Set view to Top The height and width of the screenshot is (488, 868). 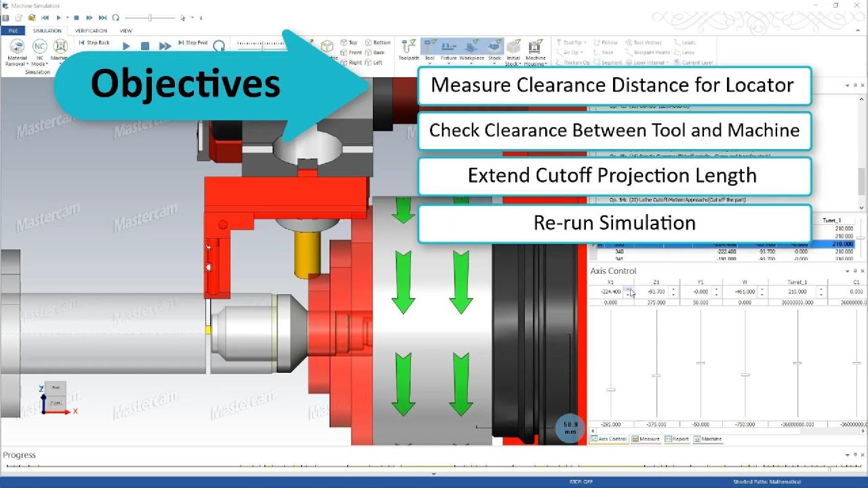[349, 43]
